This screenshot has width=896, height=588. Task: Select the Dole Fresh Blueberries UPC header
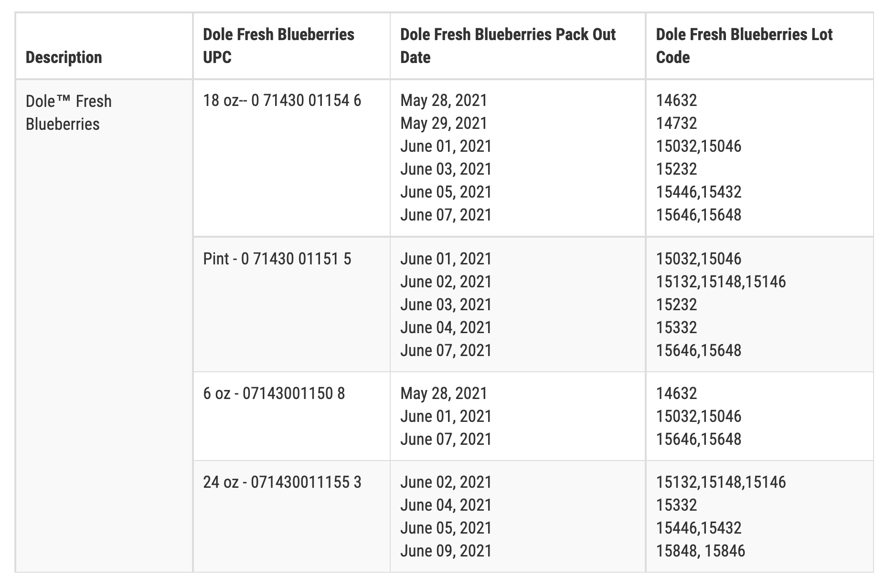pyautogui.click(x=278, y=46)
